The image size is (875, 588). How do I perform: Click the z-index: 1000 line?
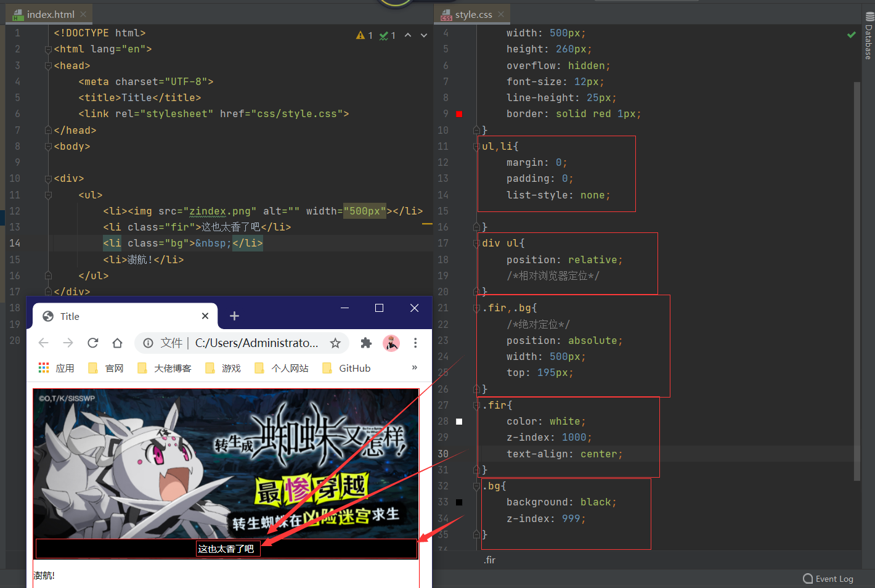[x=548, y=438]
